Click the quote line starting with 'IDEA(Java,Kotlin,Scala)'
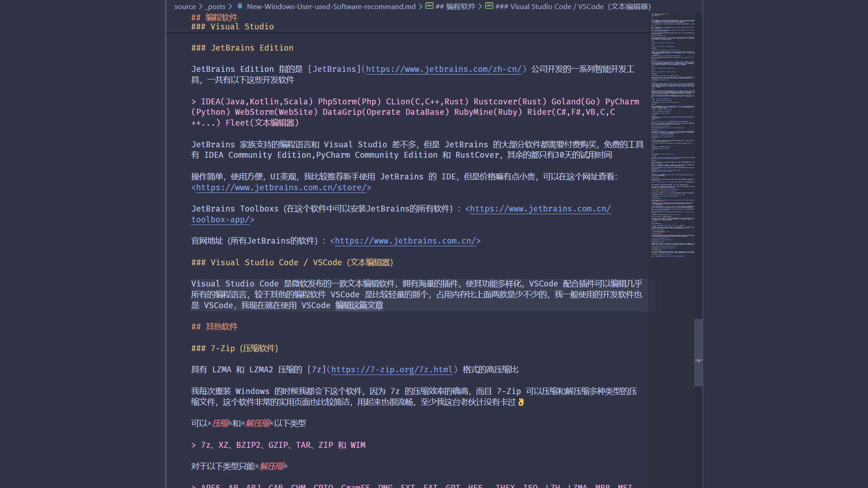 (415, 112)
